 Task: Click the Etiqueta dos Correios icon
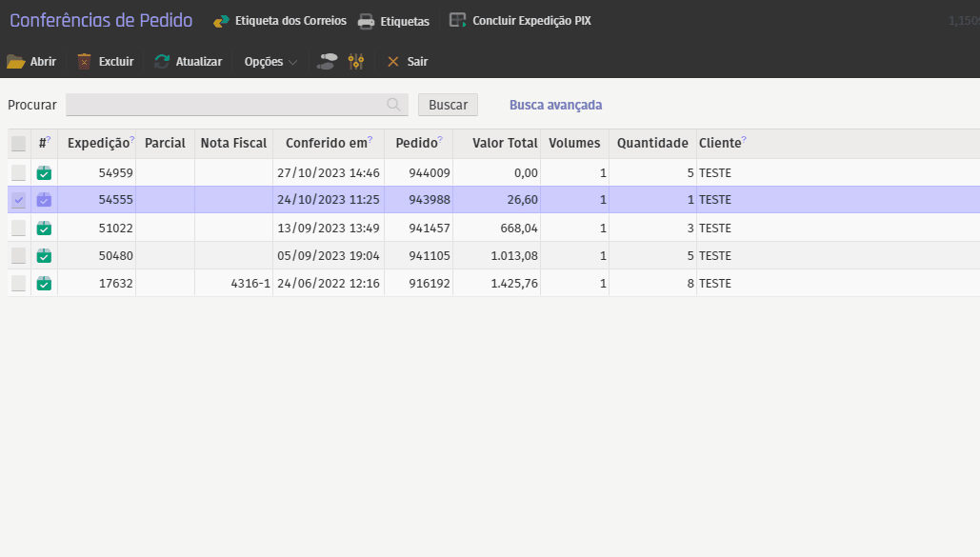[221, 21]
